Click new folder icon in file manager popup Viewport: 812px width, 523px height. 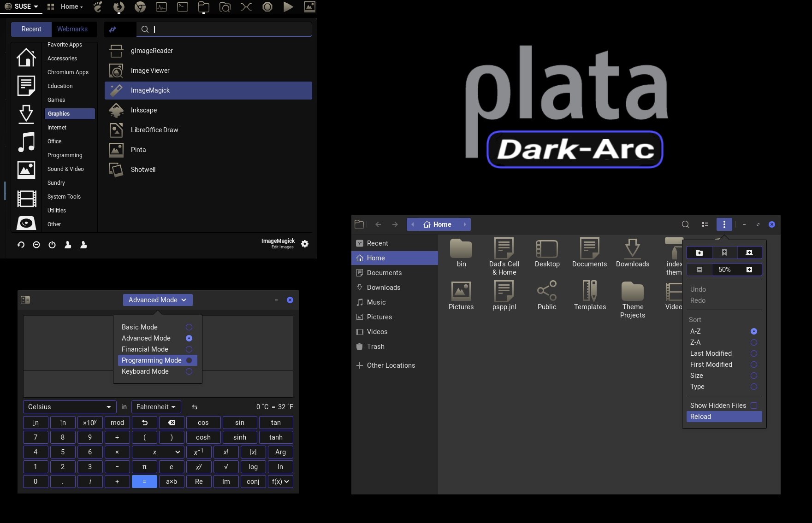click(699, 253)
